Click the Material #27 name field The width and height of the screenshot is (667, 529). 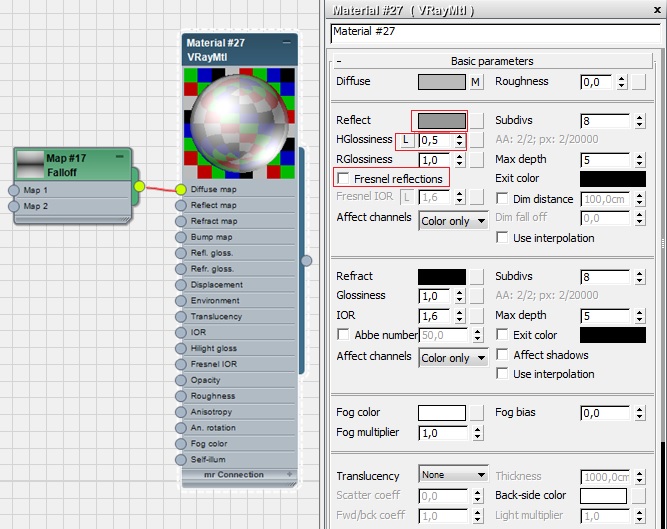point(495,33)
